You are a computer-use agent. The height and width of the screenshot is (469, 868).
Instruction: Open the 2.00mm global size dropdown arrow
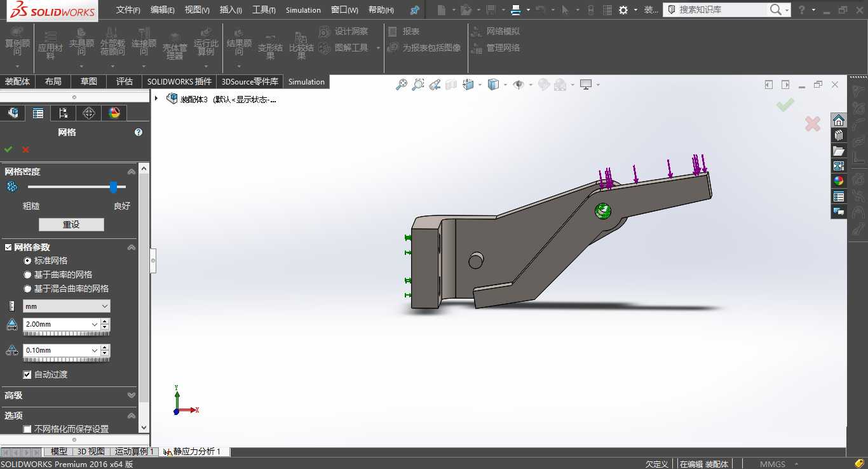pyautogui.click(x=95, y=324)
